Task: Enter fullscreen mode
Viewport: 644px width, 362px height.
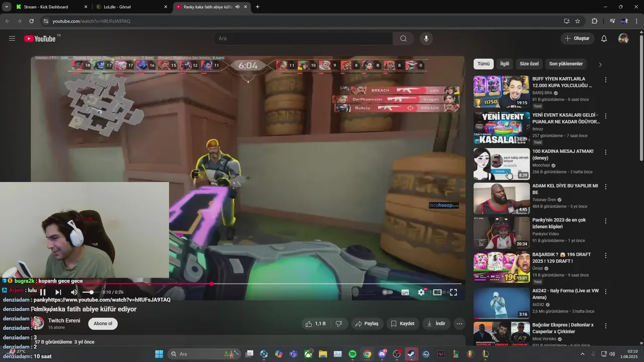Action: point(453,292)
